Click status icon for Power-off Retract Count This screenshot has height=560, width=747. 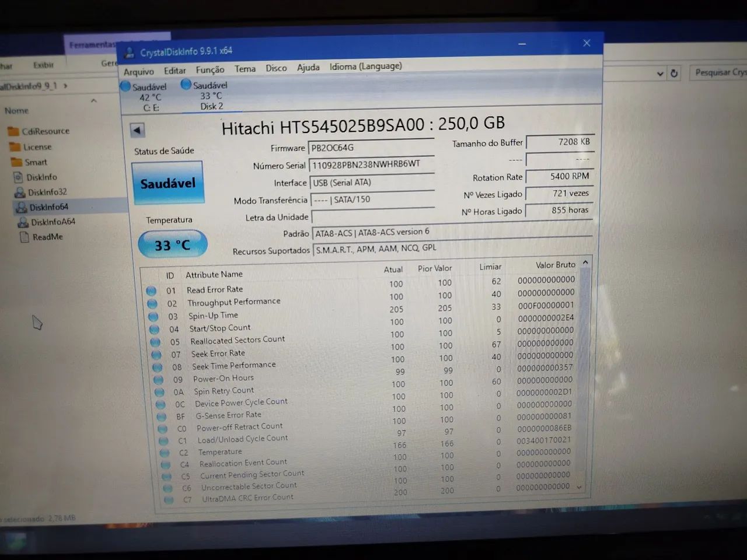click(x=163, y=429)
